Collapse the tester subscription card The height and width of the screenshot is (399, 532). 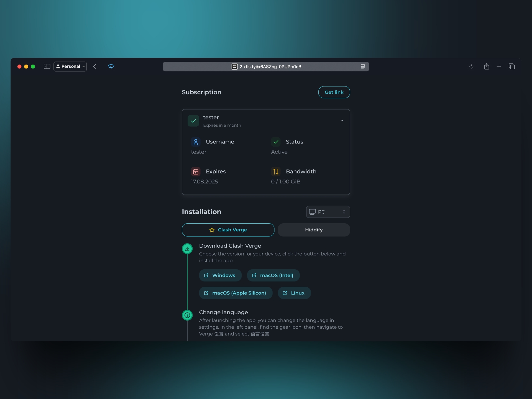tap(342, 121)
